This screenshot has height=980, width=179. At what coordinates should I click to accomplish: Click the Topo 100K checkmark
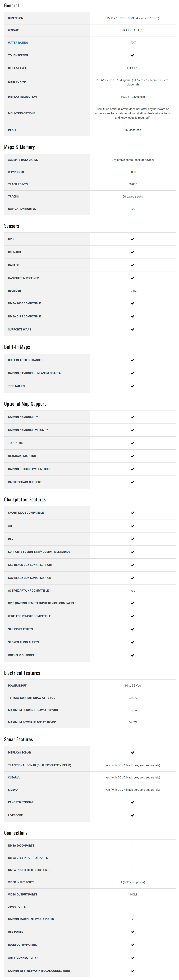point(133,443)
